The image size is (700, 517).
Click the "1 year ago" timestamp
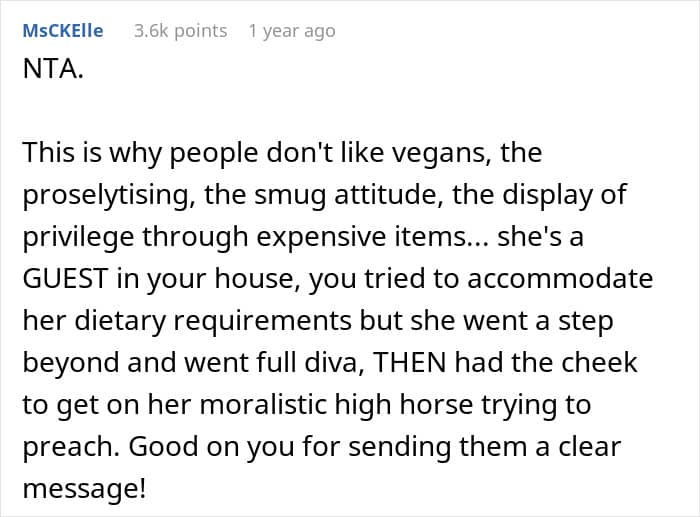(292, 30)
